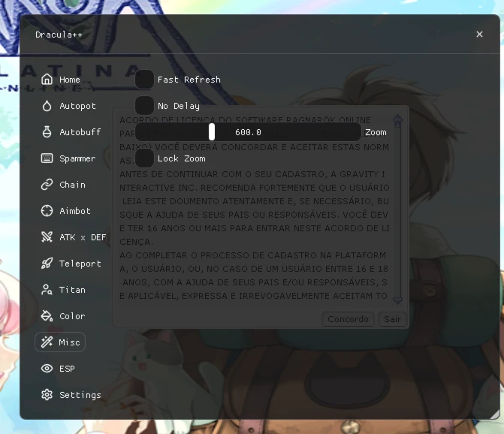Screen dimensions: 504x434
Task: Click the No Delay label text
Action: coord(179,106)
